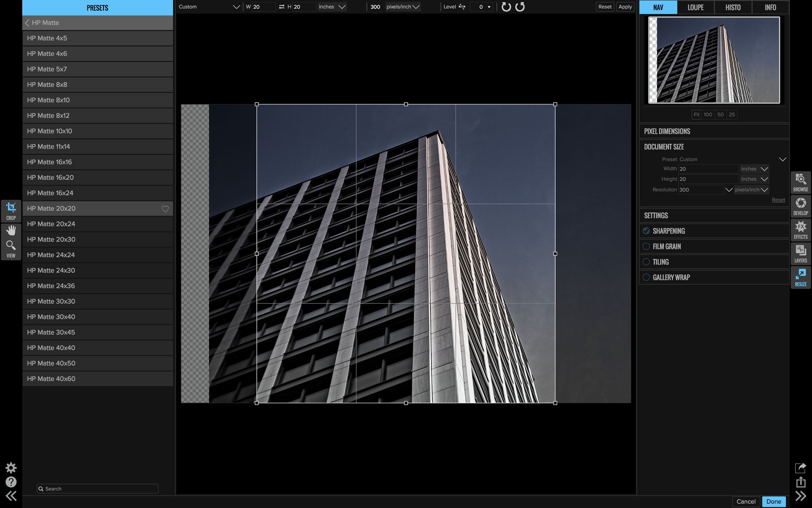The width and height of the screenshot is (812, 508).
Task: Select the Hand pan tool
Action: coord(11,231)
